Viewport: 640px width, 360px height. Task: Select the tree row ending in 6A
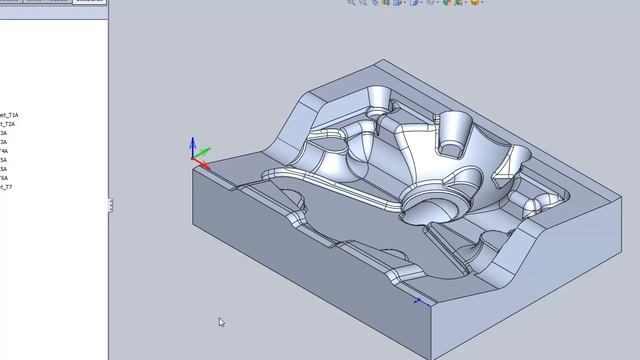[4, 178]
